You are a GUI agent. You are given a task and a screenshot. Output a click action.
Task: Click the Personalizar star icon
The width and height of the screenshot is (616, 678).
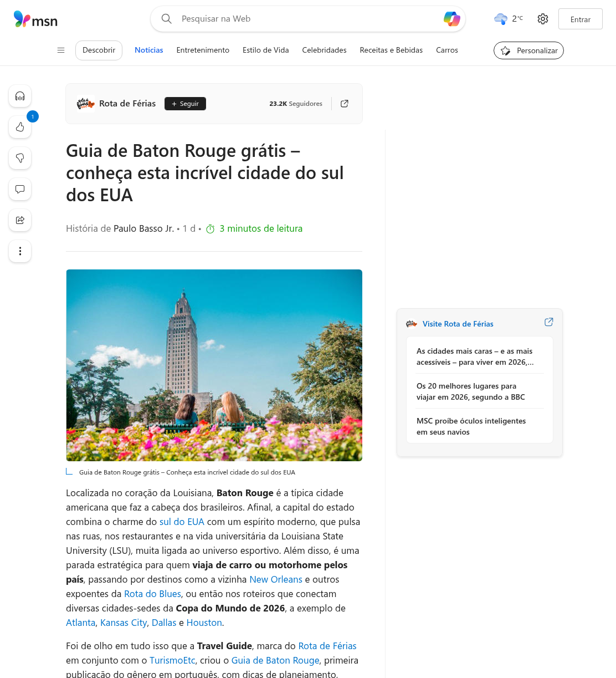click(x=505, y=50)
